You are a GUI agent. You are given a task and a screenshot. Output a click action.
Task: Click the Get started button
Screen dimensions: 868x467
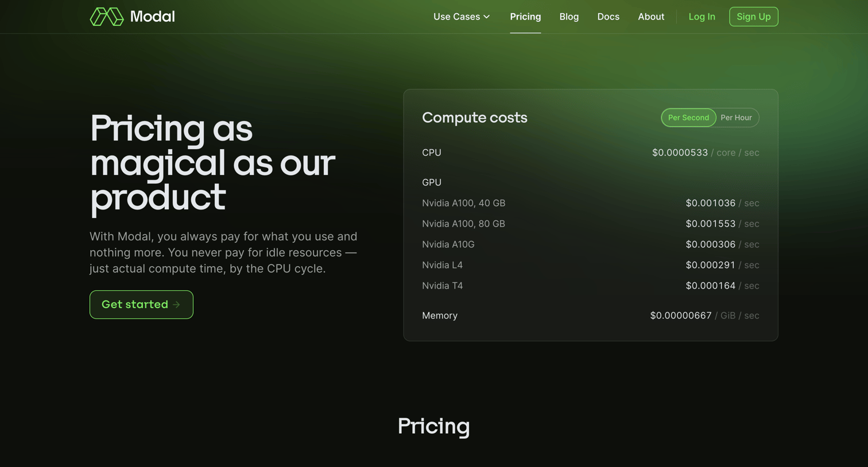coord(141,305)
